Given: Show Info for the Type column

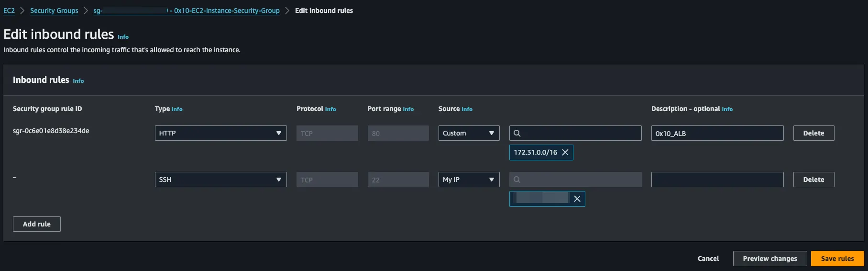Looking at the screenshot, I should point(177,109).
